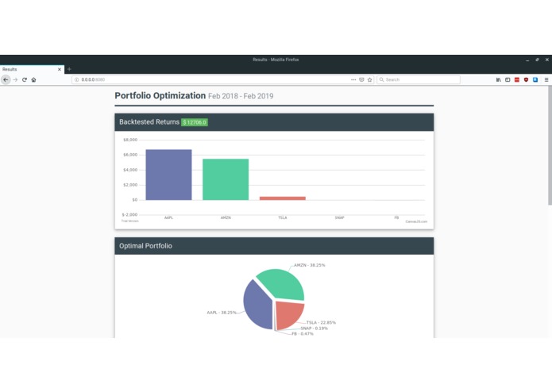Toggle the sidebar view icon
Viewport: 552px width, 392px height.
pos(508,80)
